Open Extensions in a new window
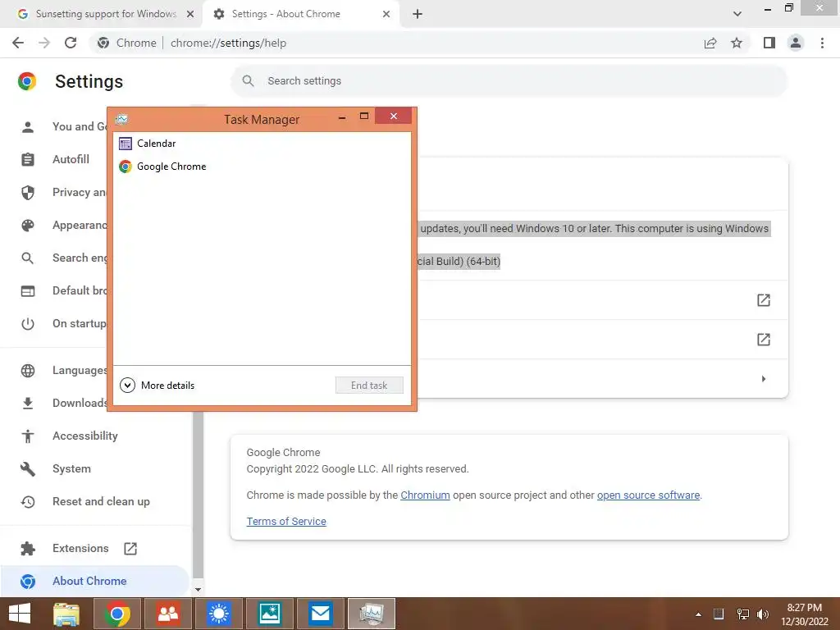The width and height of the screenshot is (840, 630). click(x=80, y=548)
